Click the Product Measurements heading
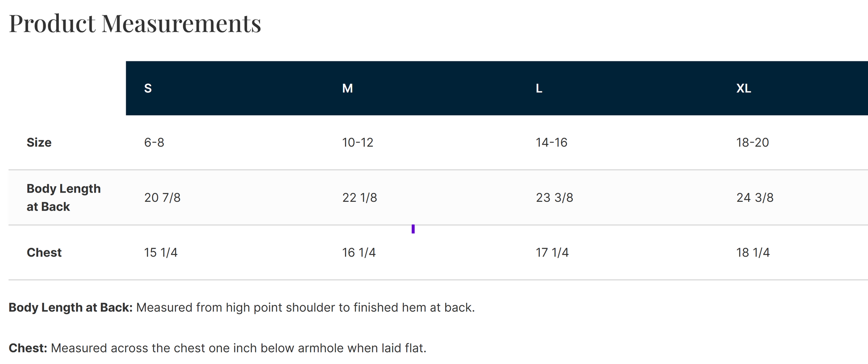 coord(135,23)
